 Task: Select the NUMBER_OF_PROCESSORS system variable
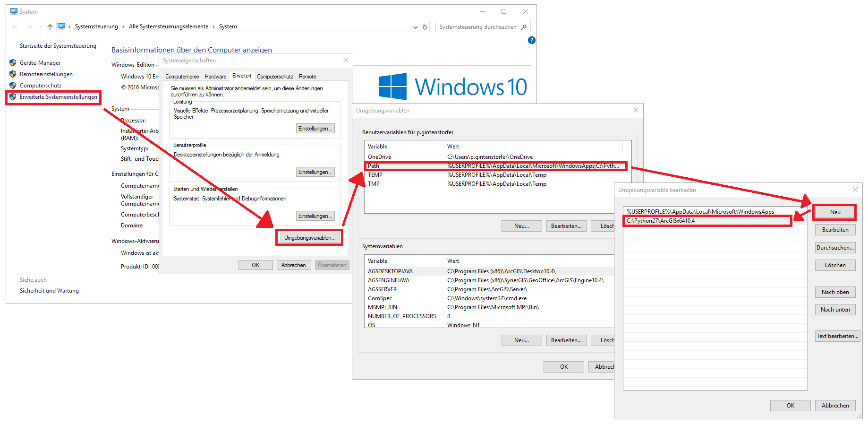[489, 316]
